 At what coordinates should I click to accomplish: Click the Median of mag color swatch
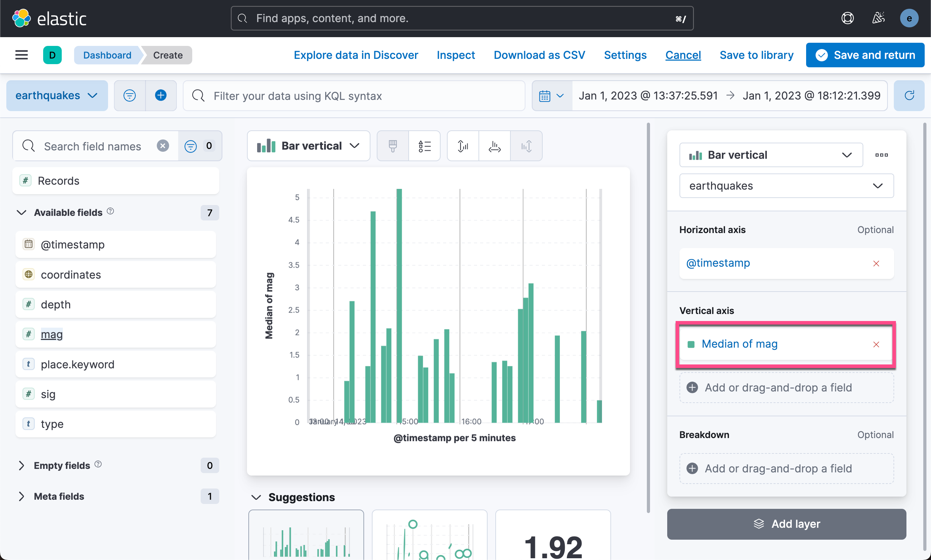pyautogui.click(x=691, y=344)
